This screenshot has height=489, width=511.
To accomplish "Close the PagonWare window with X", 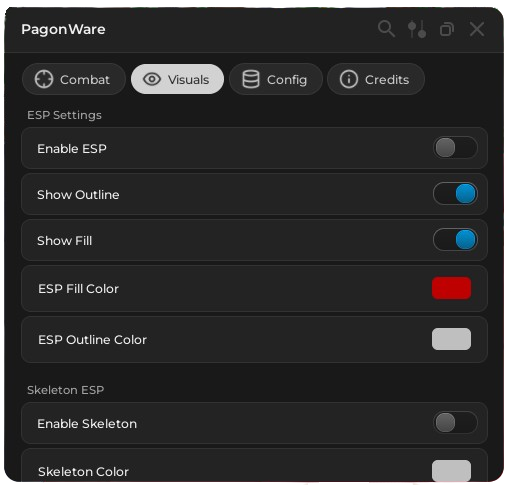I will click(x=477, y=29).
